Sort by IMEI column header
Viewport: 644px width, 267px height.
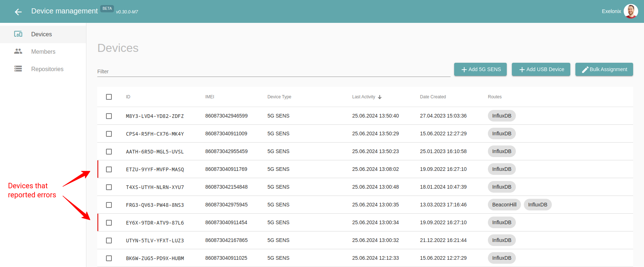pyautogui.click(x=210, y=97)
